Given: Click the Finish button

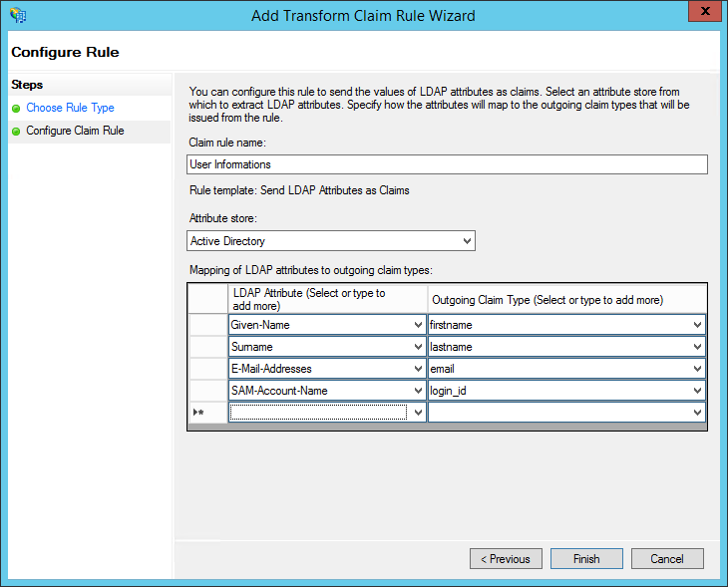Looking at the screenshot, I should [586, 559].
